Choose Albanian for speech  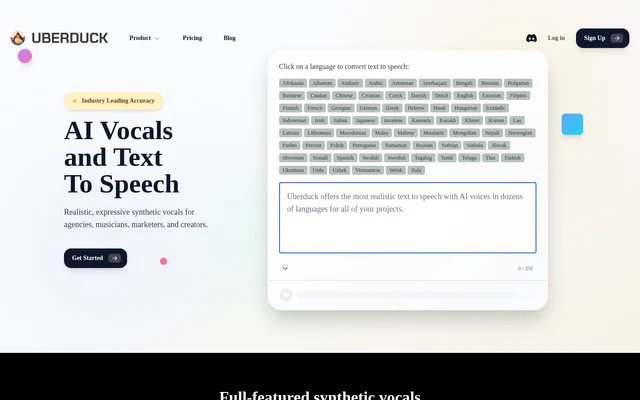pos(322,83)
